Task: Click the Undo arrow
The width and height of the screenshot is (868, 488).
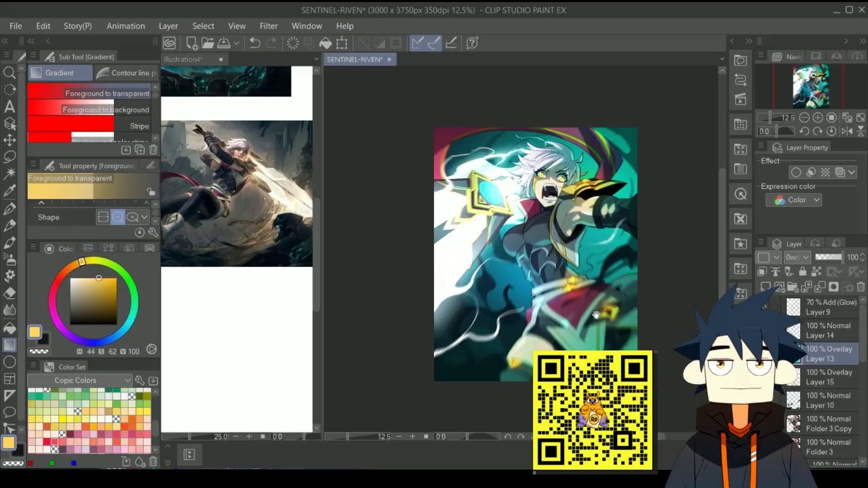Action: 254,43
